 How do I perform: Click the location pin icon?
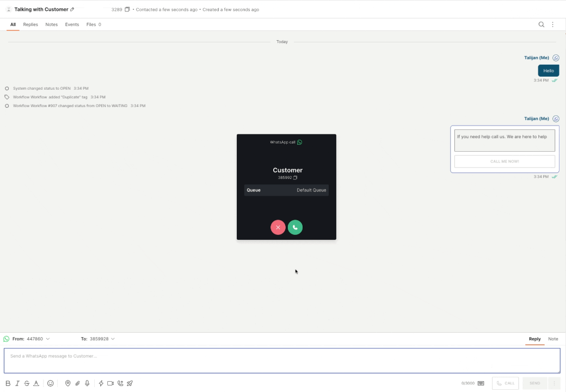[68, 383]
